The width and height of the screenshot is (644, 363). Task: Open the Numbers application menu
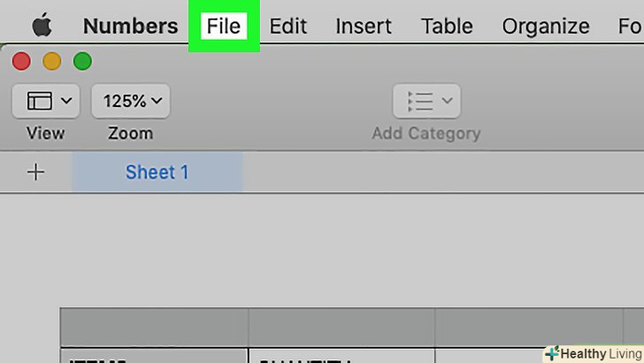[130, 27]
